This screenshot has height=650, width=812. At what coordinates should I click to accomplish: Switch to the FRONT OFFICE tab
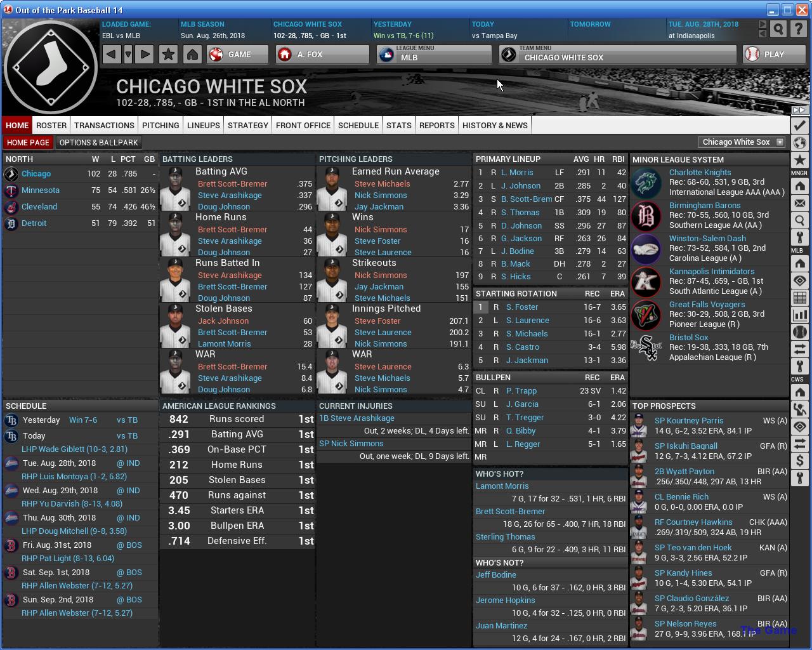coord(303,126)
